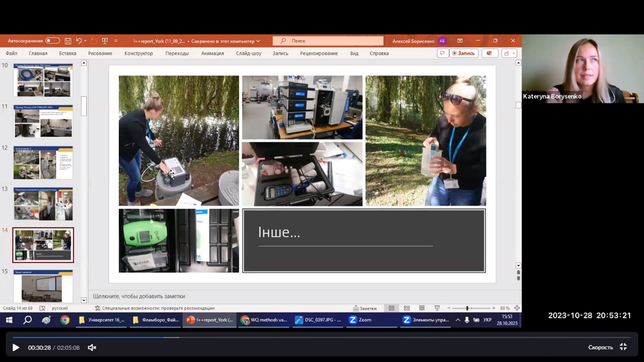Viewport: 644px width, 362px height.
Task: Click the Save icon in title bar
Action: [68, 41]
